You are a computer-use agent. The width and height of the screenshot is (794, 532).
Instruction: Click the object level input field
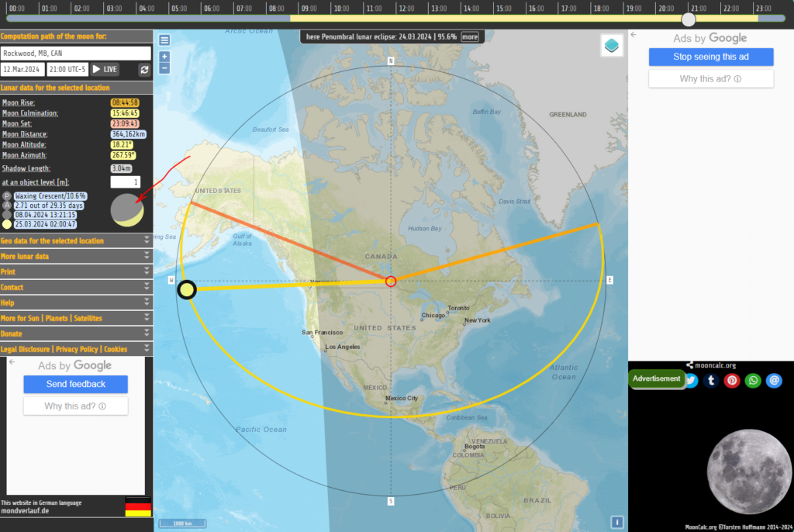tap(125, 182)
